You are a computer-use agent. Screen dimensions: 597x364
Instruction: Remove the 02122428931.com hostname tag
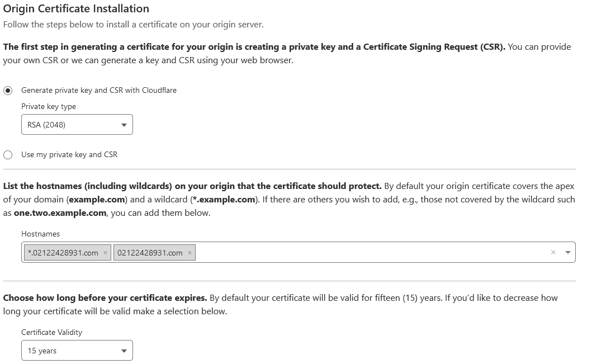coord(189,253)
